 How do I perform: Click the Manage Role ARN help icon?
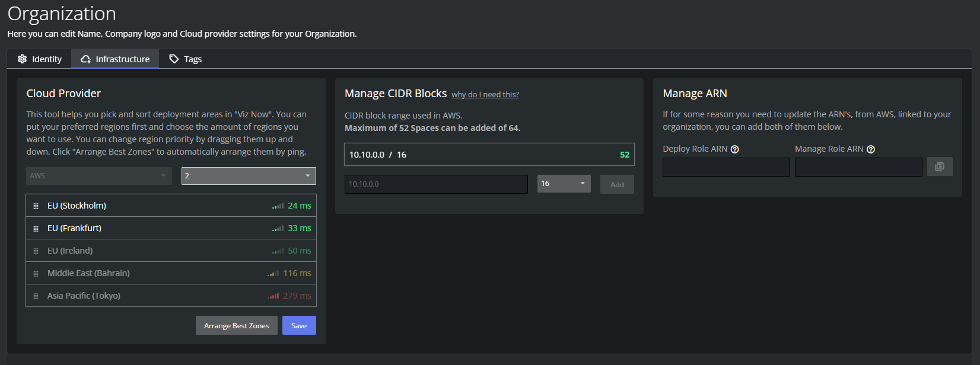tap(870, 149)
